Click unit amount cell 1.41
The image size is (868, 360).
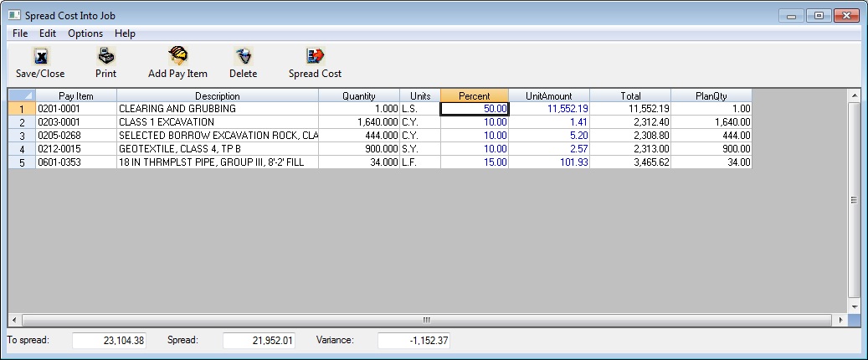tap(549, 122)
